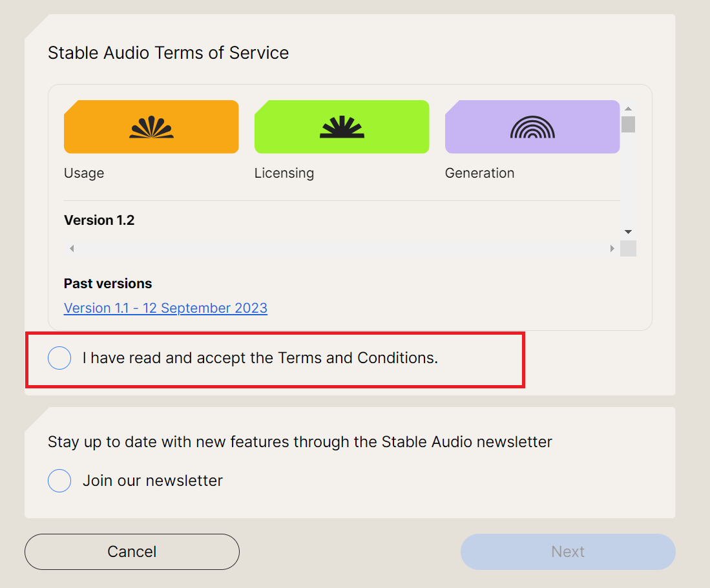Click the Generation label text

(x=479, y=173)
